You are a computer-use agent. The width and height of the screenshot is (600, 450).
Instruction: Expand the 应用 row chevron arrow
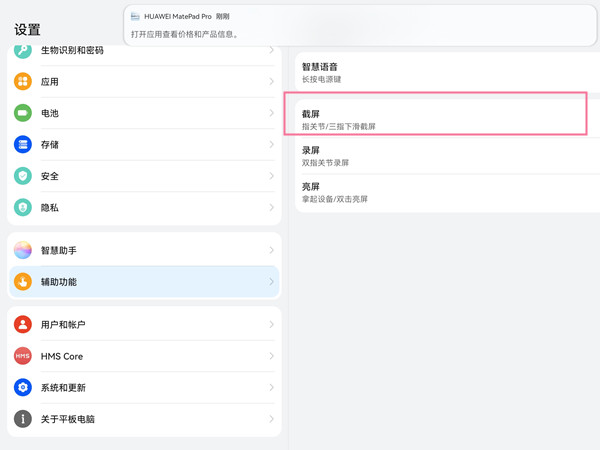point(271,82)
